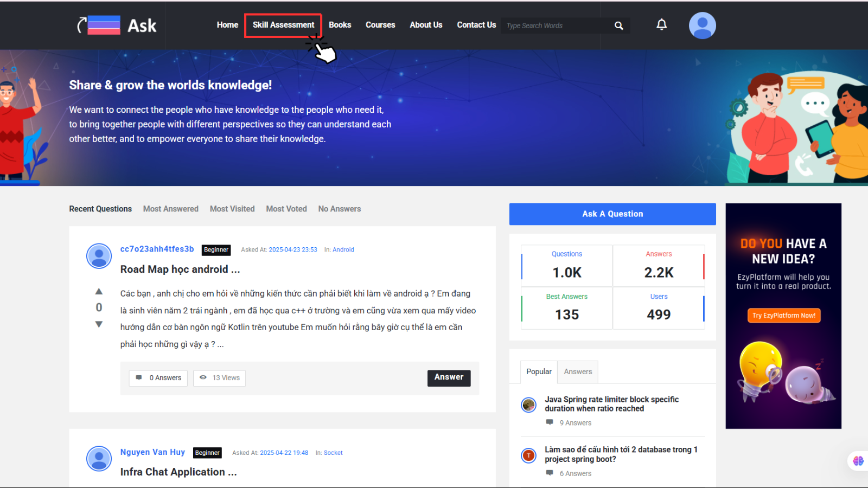Click the Questions 1.0K stat box
The image size is (868, 488).
[567, 266]
